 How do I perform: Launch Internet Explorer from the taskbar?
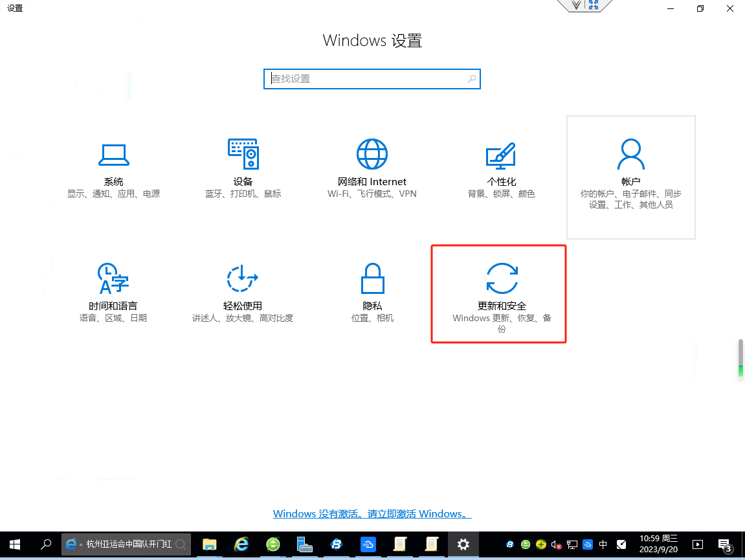241,544
